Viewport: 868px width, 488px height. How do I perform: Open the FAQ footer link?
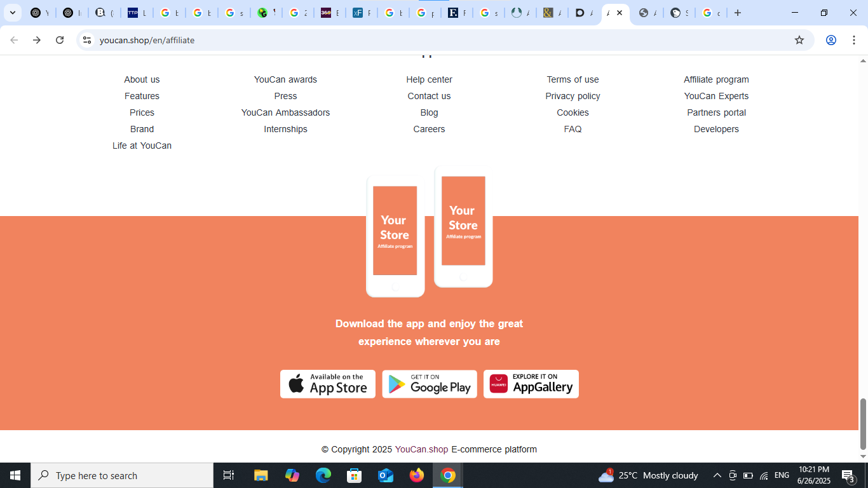[573, 129]
